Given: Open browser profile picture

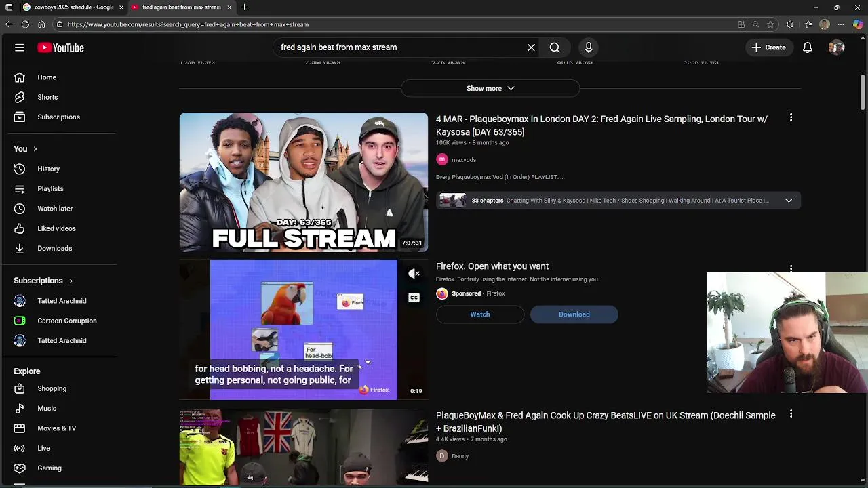Looking at the screenshot, I should (825, 24).
